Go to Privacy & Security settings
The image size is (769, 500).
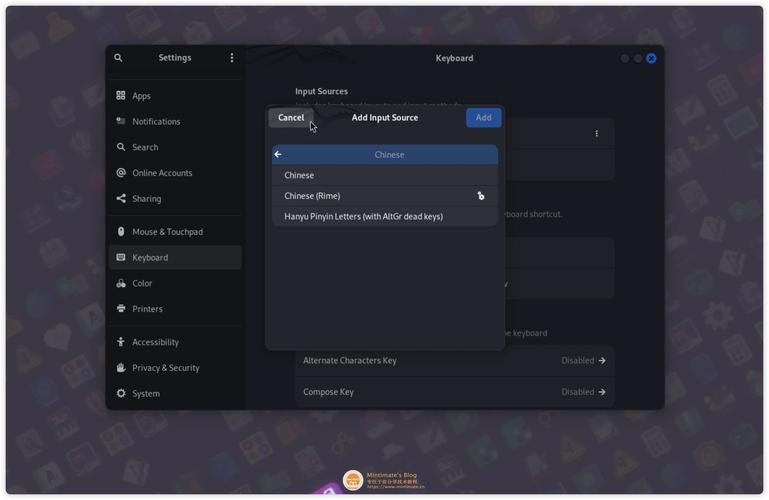pos(166,368)
